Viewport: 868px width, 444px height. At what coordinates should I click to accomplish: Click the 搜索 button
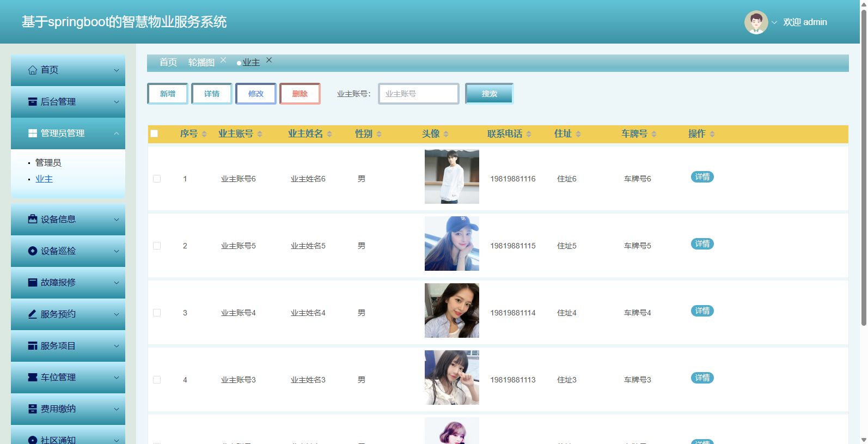point(490,94)
